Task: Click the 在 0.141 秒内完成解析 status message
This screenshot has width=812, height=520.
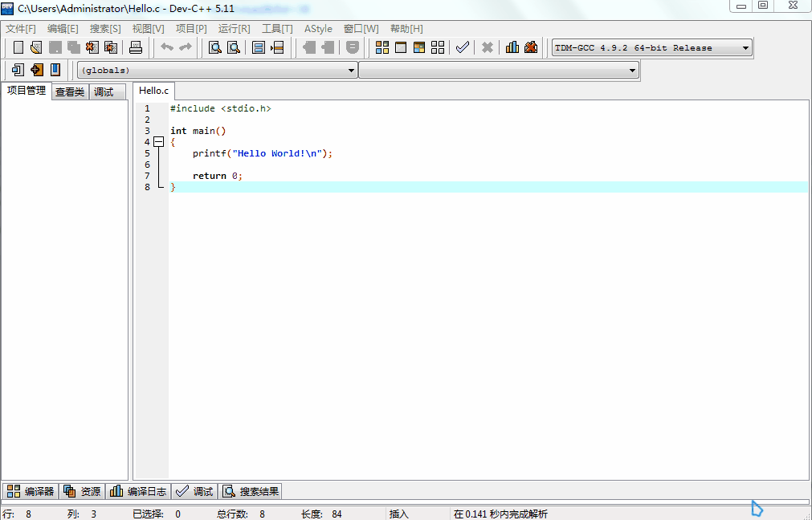Action: [x=500, y=514]
